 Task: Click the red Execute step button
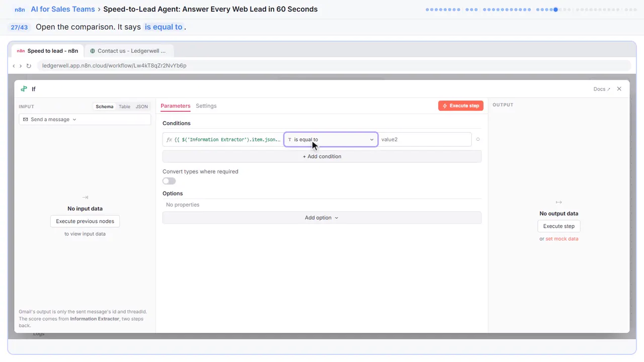pyautogui.click(x=461, y=106)
